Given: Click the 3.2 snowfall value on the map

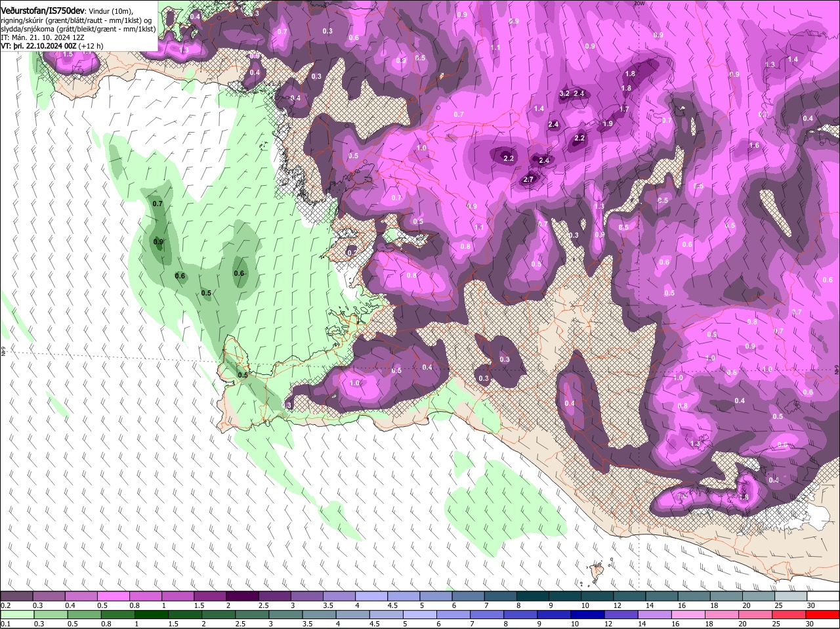Looking at the screenshot, I should click(x=564, y=94).
